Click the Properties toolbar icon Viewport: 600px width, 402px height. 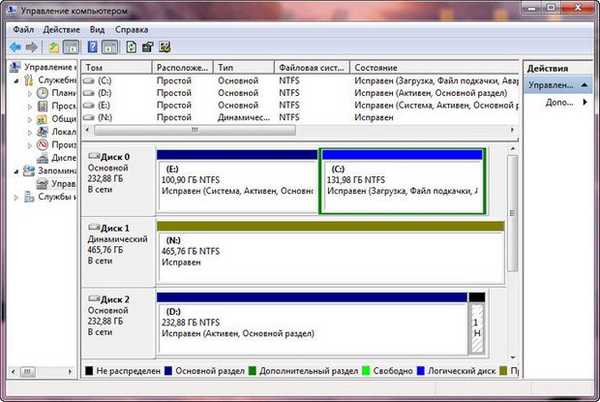pos(148,47)
